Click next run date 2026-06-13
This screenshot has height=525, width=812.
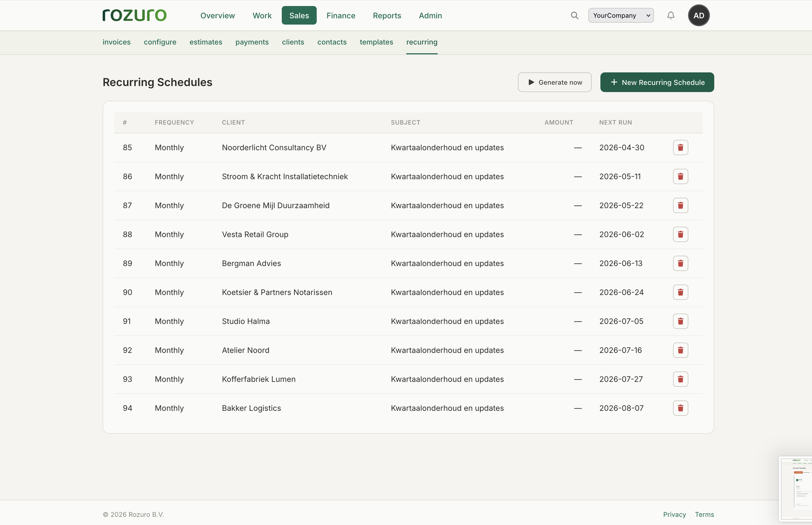(621, 264)
